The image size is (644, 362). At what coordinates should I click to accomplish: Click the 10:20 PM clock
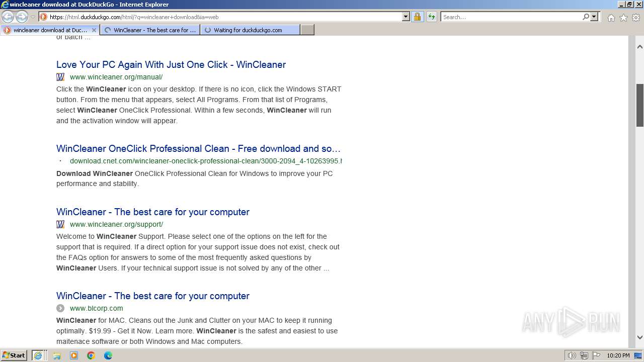618,355
